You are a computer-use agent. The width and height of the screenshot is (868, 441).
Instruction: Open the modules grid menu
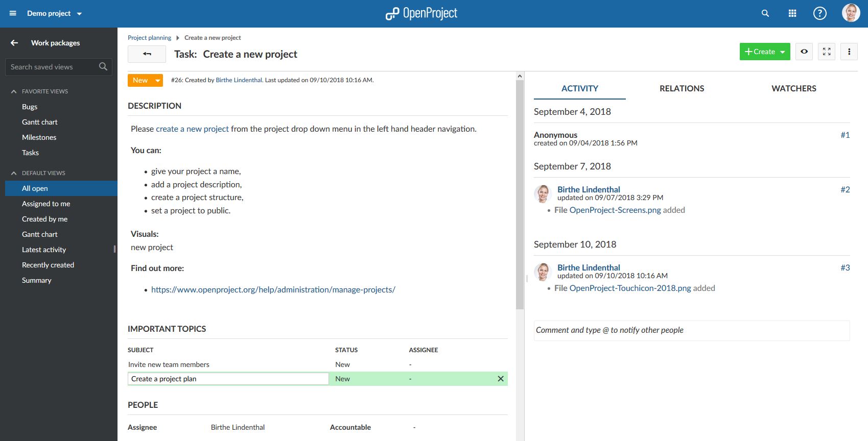pos(792,14)
